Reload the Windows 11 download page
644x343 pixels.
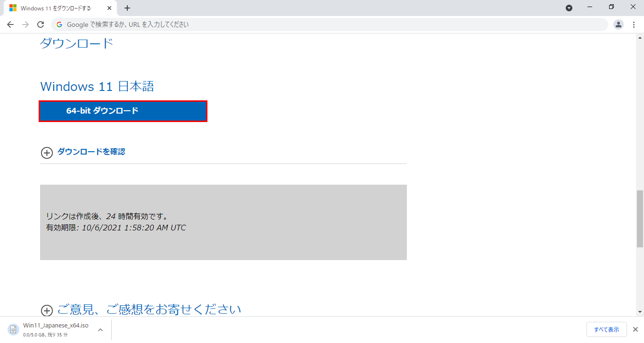click(42, 24)
